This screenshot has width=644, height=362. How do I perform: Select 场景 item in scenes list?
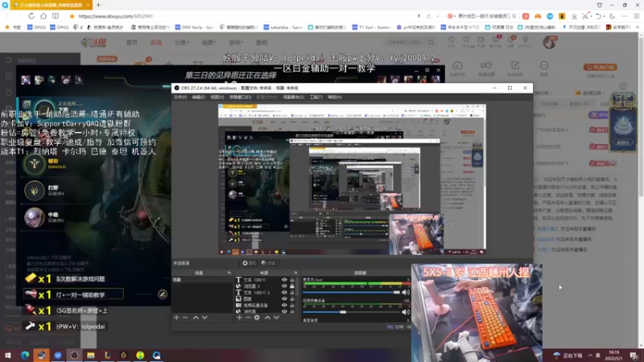click(202, 279)
